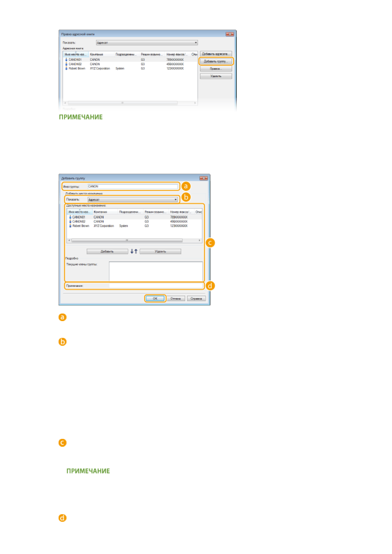Click Robert Brown person icon in group dialog

pyautogui.click(x=70, y=226)
